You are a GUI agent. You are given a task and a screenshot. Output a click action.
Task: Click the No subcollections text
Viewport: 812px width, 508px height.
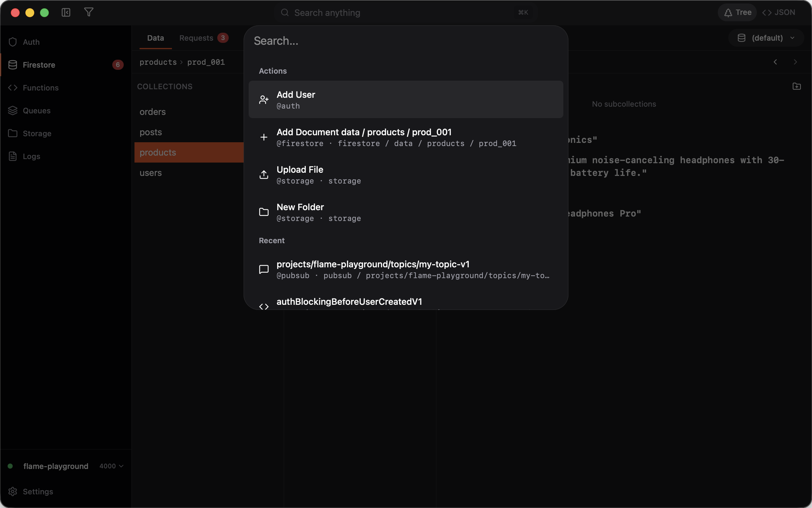(624, 104)
